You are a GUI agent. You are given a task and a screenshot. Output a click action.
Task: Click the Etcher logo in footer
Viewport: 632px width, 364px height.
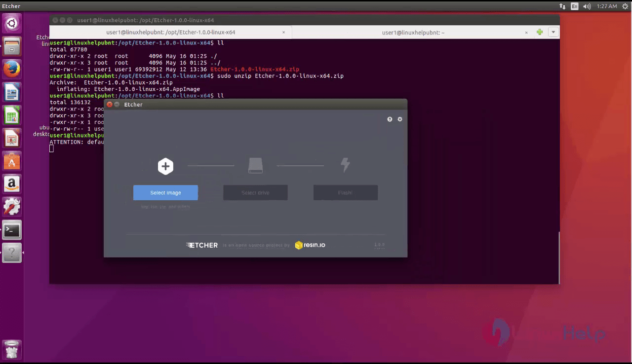tap(202, 245)
